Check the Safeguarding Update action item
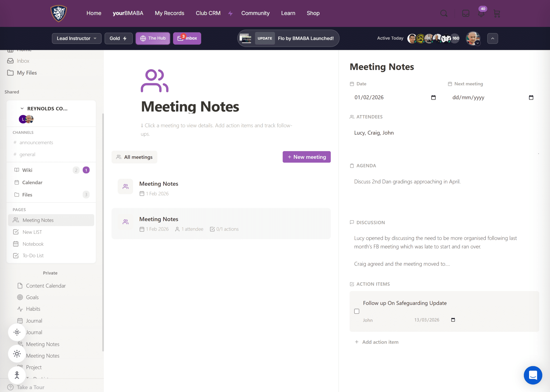 [x=357, y=311]
